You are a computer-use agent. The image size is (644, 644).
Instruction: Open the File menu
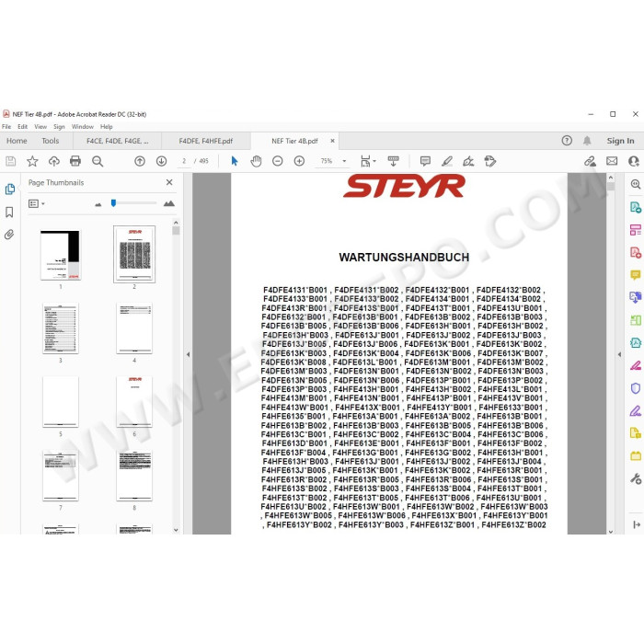6,127
